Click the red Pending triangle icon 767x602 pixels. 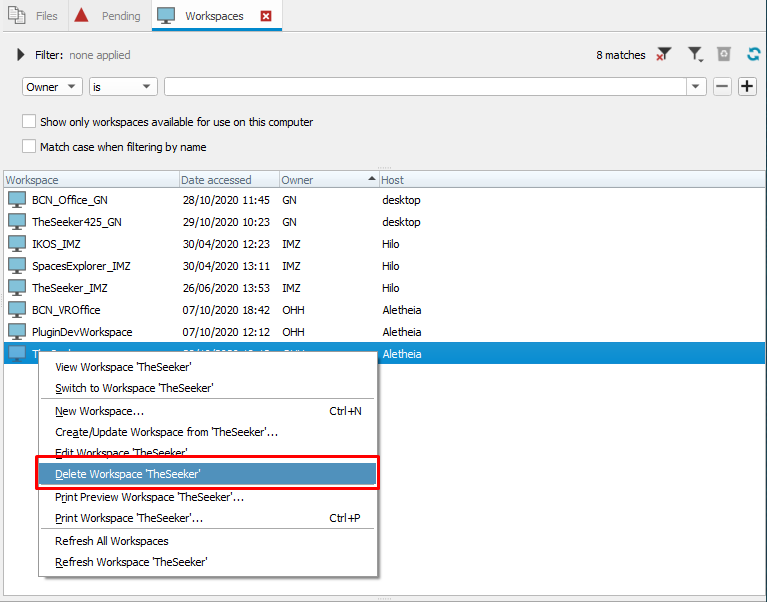coord(81,15)
